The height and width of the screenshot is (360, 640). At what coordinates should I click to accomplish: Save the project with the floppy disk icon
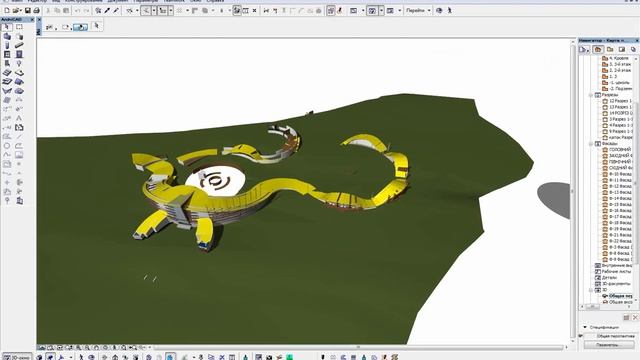click(x=28, y=11)
